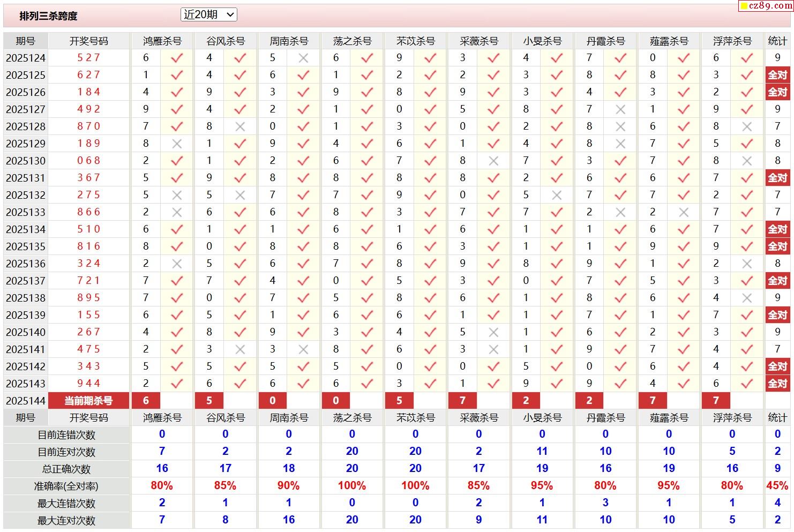
Task: Click period number 2025133
Action: pos(26,212)
